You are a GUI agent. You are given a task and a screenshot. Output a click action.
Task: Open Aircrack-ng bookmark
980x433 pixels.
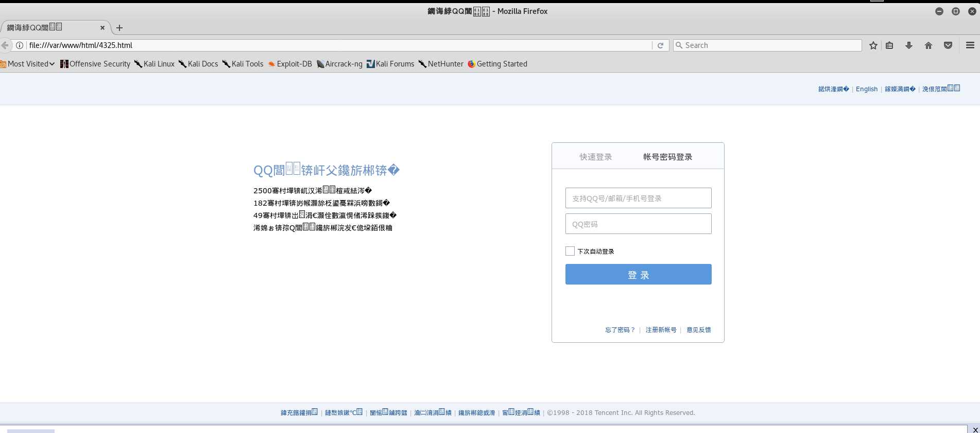pyautogui.click(x=339, y=64)
